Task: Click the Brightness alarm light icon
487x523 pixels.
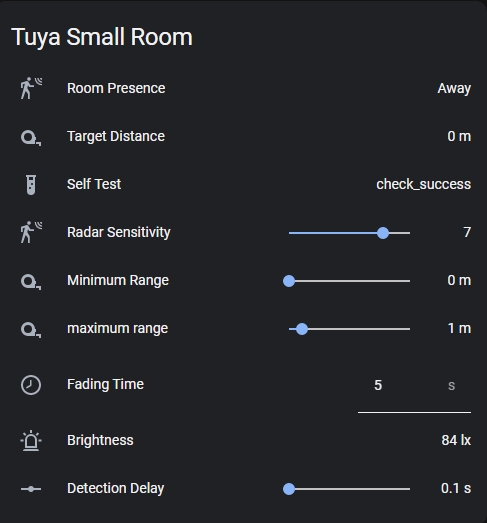Action: pos(31,441)
